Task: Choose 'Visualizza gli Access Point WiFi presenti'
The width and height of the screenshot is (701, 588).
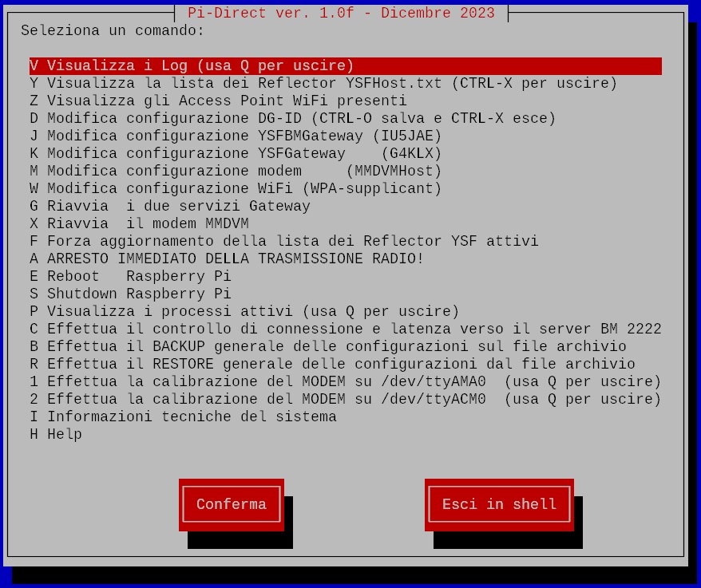Action: click(x=218, y=101)
